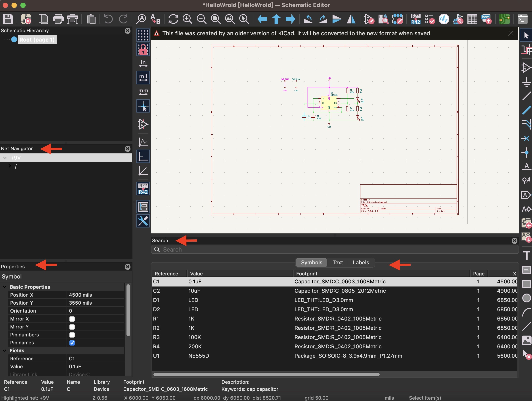
Task: Collapse Basic Properties section
Action: (x=4, y=287)
